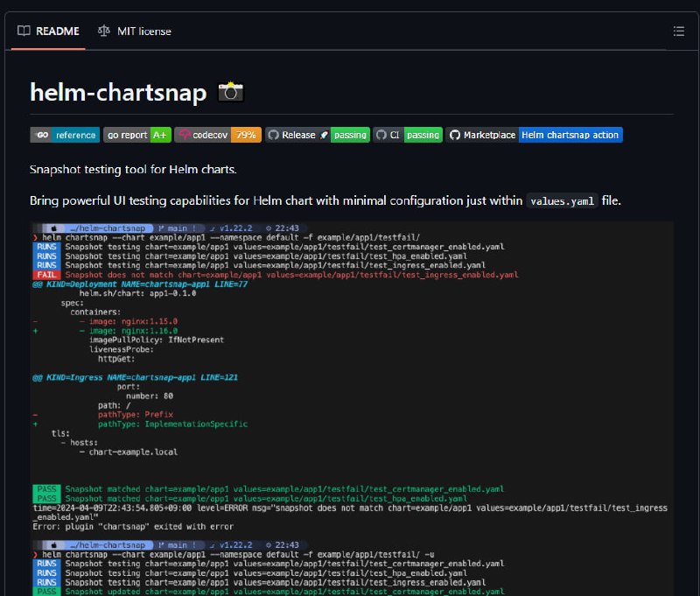Click the values.yaml inline code
The image size is (700, 596).
point(562,201)
